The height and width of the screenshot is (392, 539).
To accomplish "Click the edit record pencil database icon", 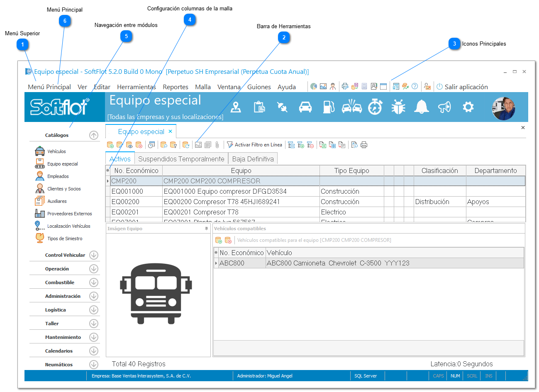I will pos(120,145).
